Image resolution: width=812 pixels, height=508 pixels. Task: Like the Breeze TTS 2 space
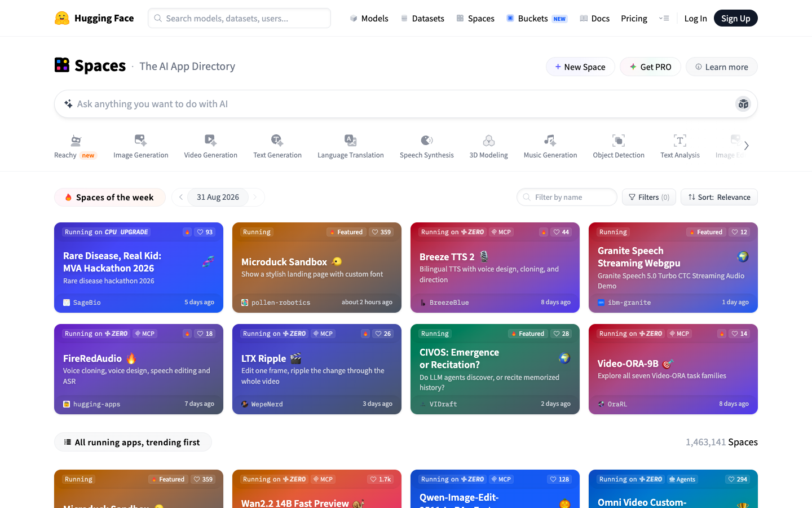coord(561,232)
